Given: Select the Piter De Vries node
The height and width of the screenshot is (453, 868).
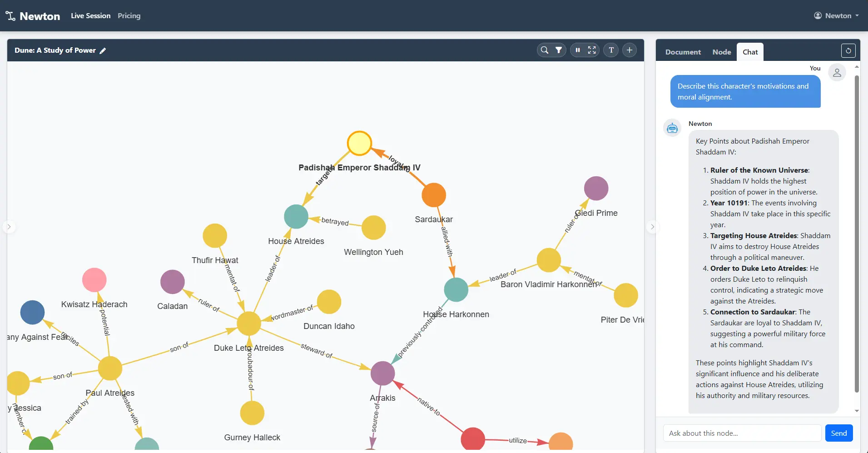Looking at the screenshot, I should pyautogui.click(x=626, y=295).
